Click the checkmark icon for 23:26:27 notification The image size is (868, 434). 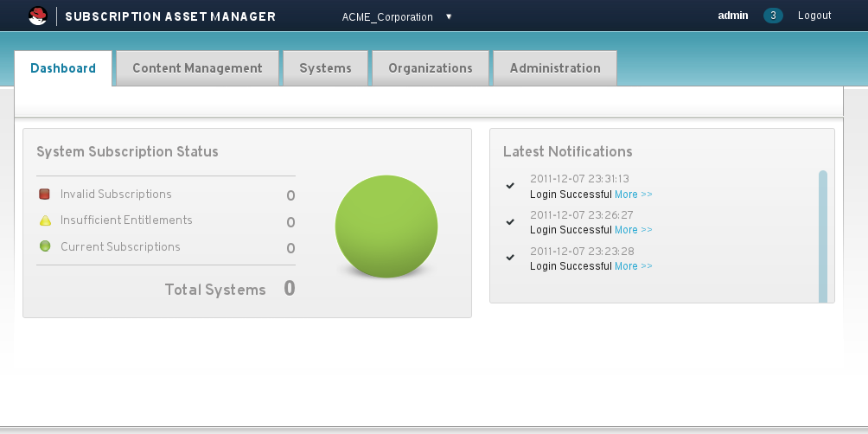pyautogui.click(x=510, y=222)
